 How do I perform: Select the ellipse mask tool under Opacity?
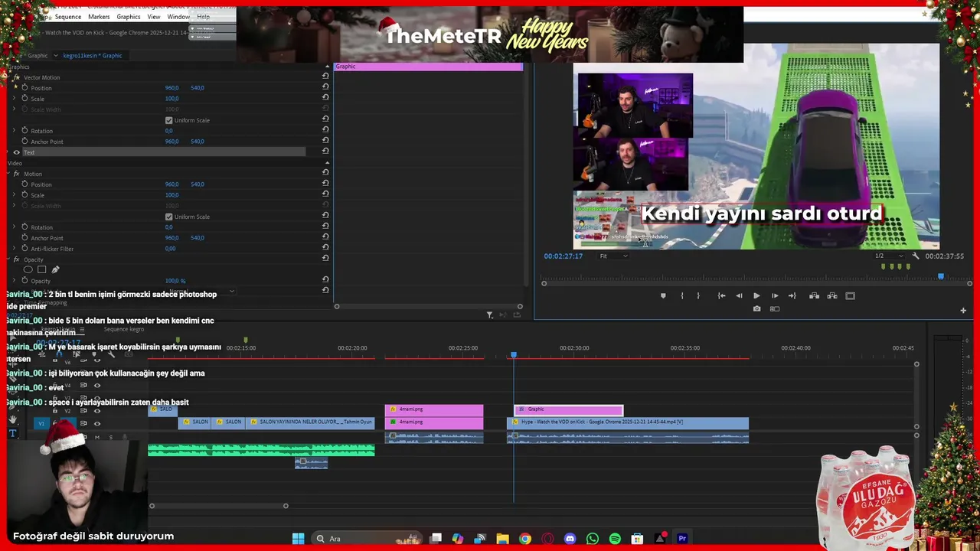click(x=28, y=269)
